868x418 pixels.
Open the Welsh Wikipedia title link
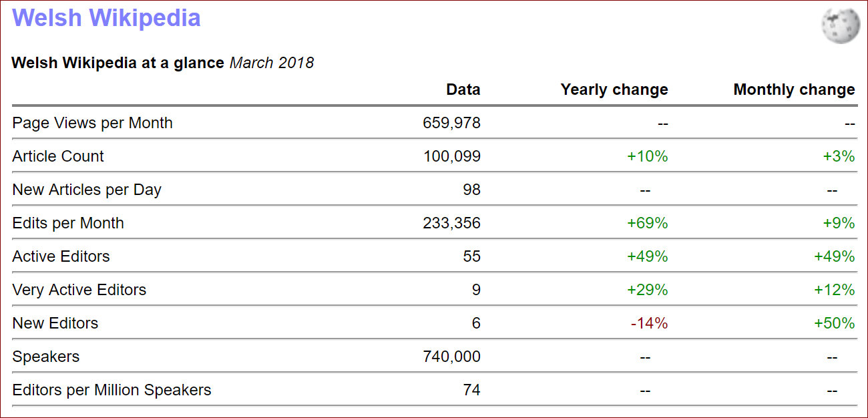point(106,18)
